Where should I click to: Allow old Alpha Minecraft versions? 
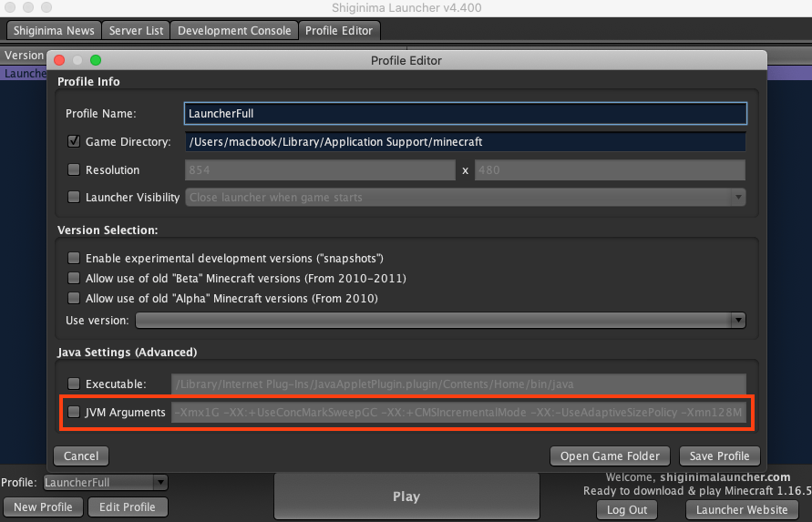pos(74,298)
